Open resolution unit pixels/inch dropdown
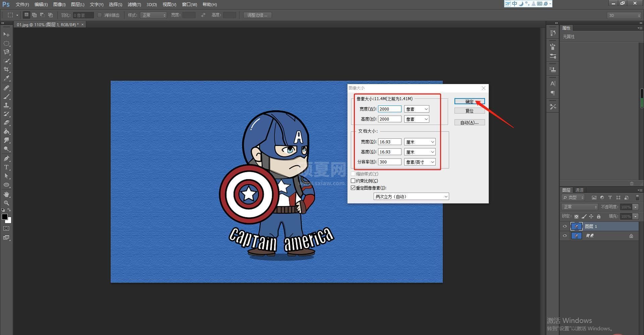 click(x=420, y=162)
